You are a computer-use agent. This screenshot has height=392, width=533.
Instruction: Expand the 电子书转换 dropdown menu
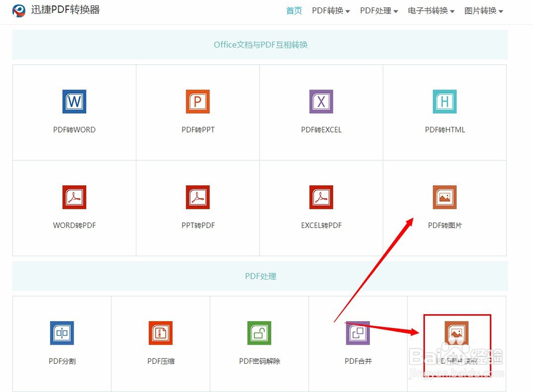click(x=431, y=11)
